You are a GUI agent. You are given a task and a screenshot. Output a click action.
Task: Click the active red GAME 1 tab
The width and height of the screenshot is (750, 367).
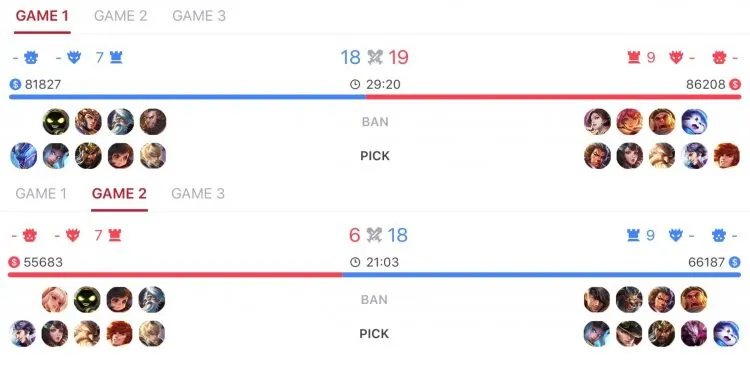42,16
